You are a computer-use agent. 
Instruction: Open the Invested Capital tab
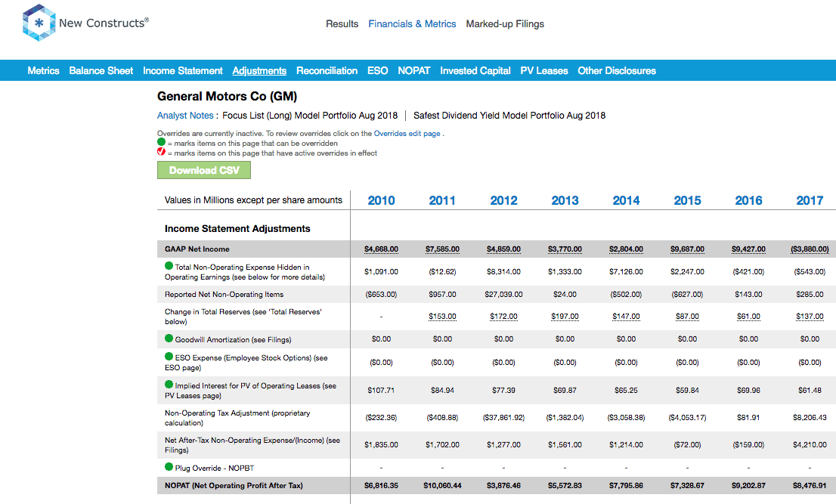(x=475, y=71)
